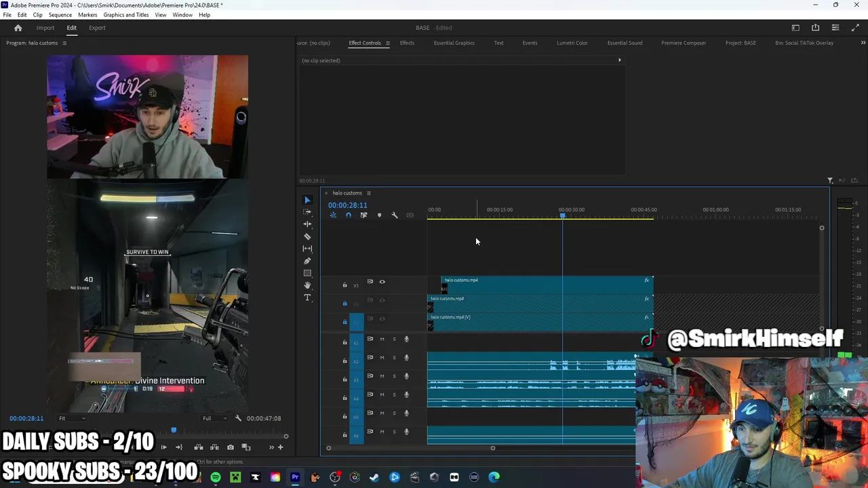Open the Program: halo customs panel menu

[x=64, y=43]
